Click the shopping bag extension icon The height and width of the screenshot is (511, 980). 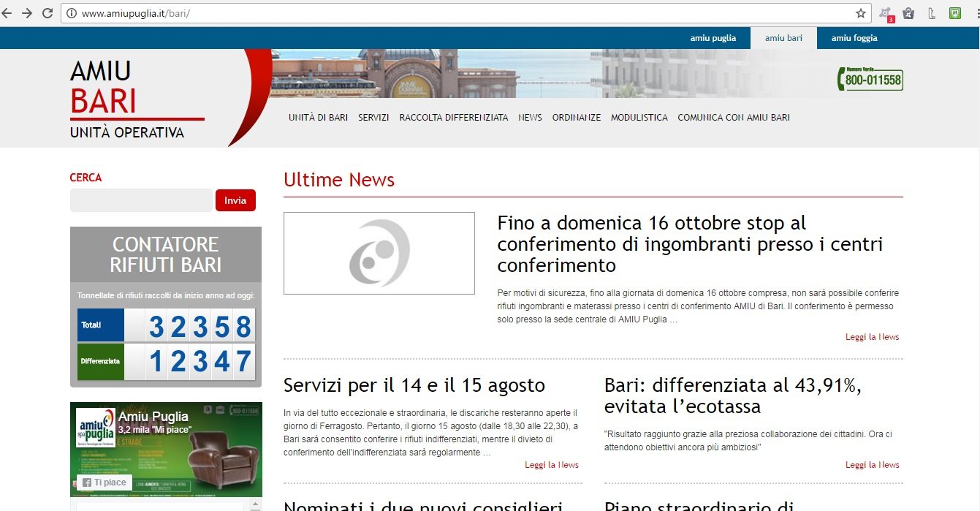[x=908, y=13]
